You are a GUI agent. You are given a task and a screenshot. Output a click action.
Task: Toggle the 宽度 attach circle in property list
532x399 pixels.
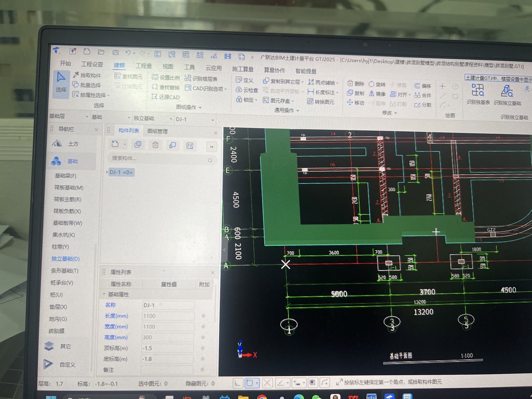click(203, 327)
